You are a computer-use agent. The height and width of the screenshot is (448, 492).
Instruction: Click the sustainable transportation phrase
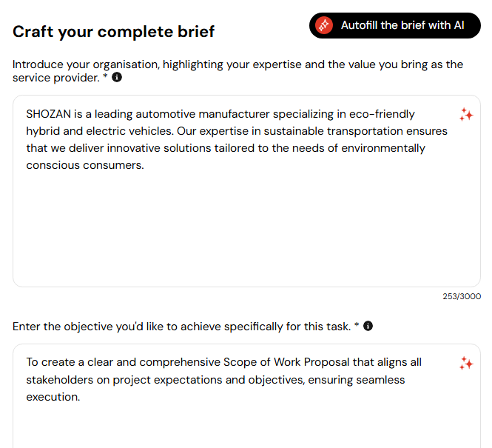[x=333, y=131]
